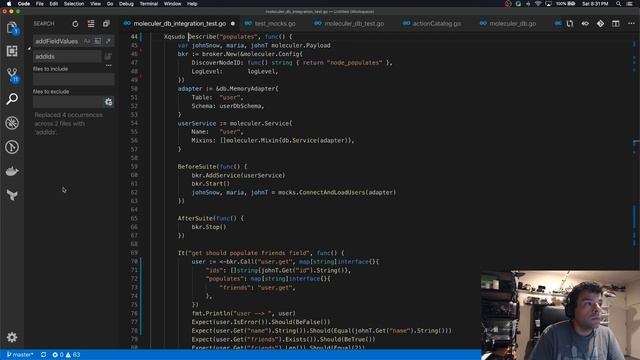Open the View menu
Image resolution: width=640 pixels, height=360 pixels.
pyautogui.click(x=96, y=4)
